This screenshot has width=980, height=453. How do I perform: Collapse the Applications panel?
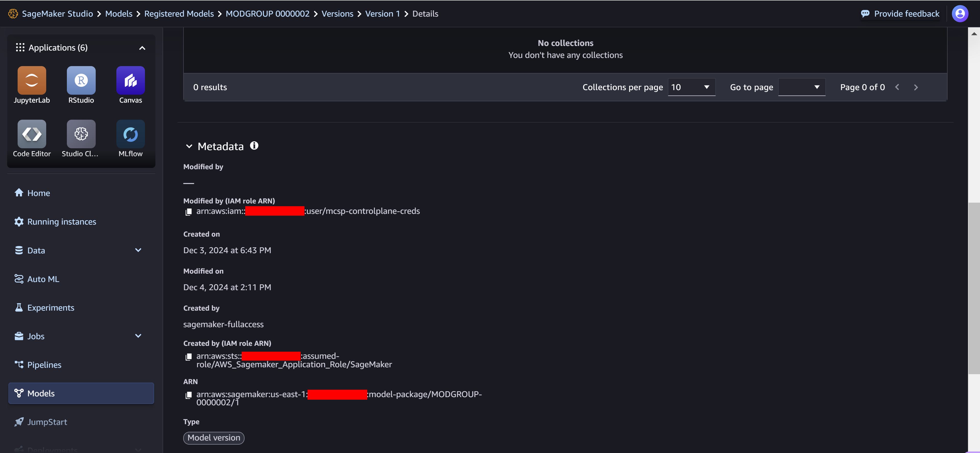[142, 47]
